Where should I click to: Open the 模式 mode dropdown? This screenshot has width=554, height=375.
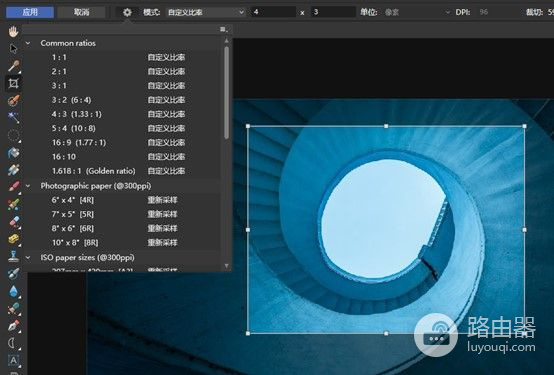[206, 12]
